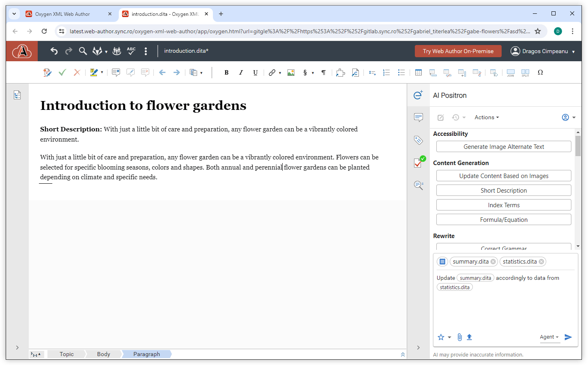Click Generate Image Alternate Text button

tap(504, 147)
